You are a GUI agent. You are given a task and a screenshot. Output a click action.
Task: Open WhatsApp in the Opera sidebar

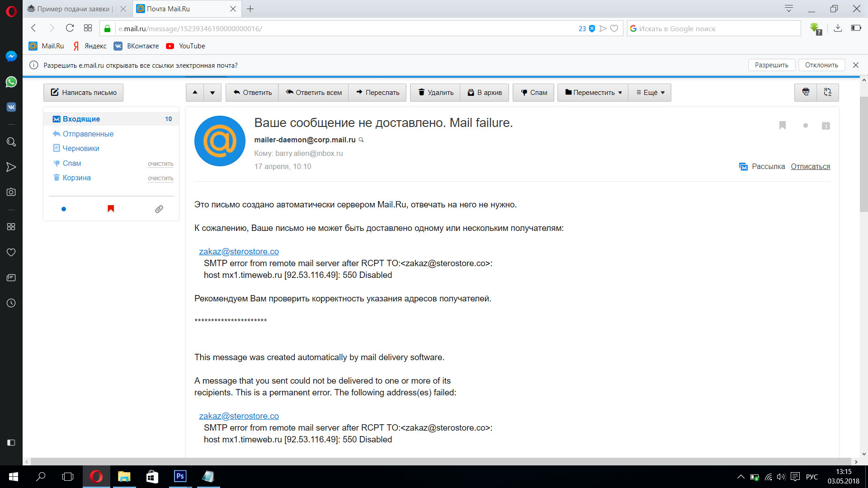pyautogui.click(x=11, y=82)
